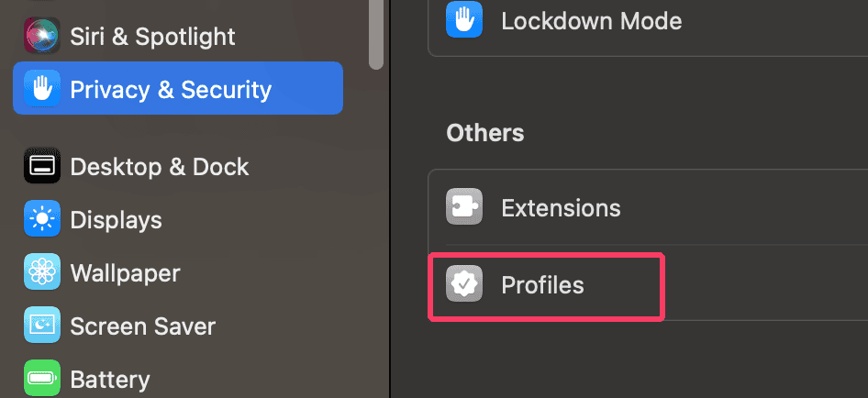Viewport: 868px width, 398px height.
Task: Open Siri & Spotlight settings label
Action: (x=152, y=37)
